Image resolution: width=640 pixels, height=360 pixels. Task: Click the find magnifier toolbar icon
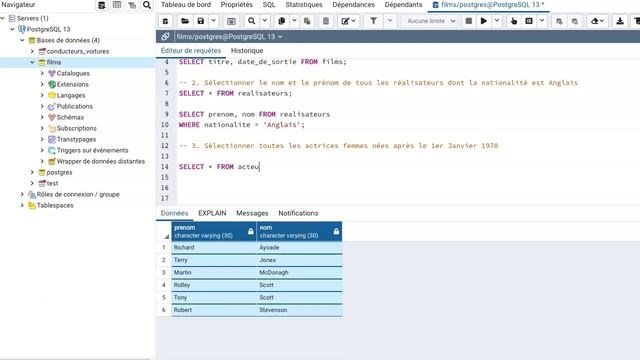point(251,21)
